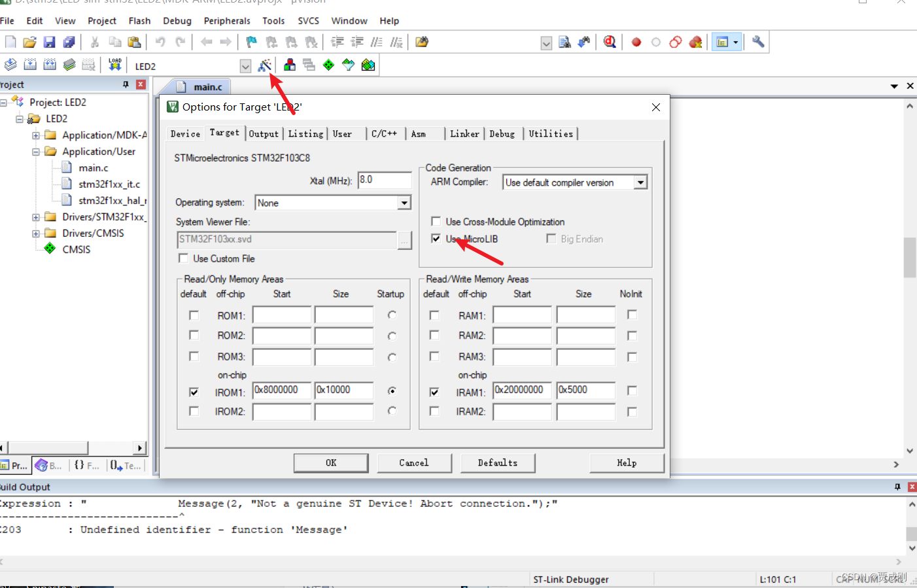Open Options for Target magic wand icon

point(264,65)
